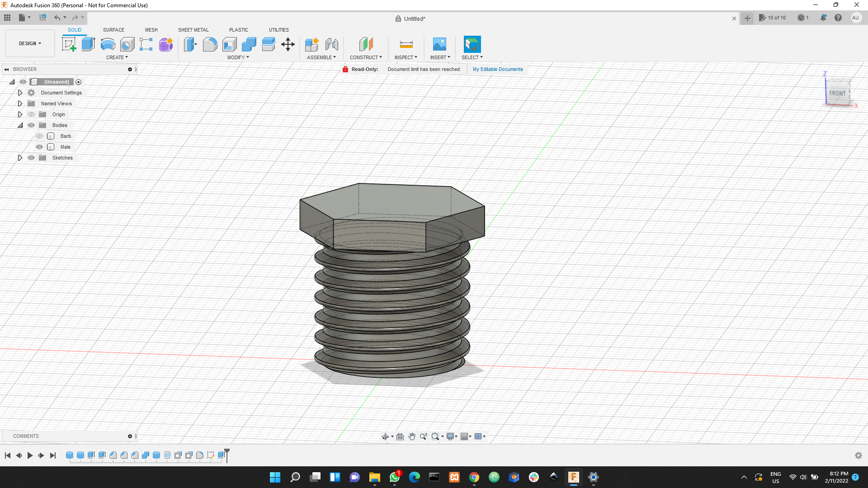Open the SHEET METAL tab
This screenshot has height=488, width=868.
(193, 30)
